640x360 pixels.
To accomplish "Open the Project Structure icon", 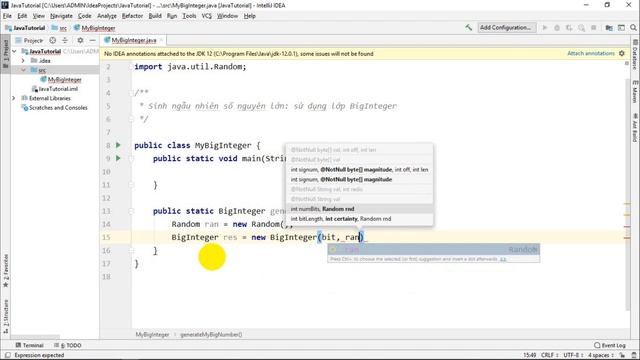I will click(609, 28).
